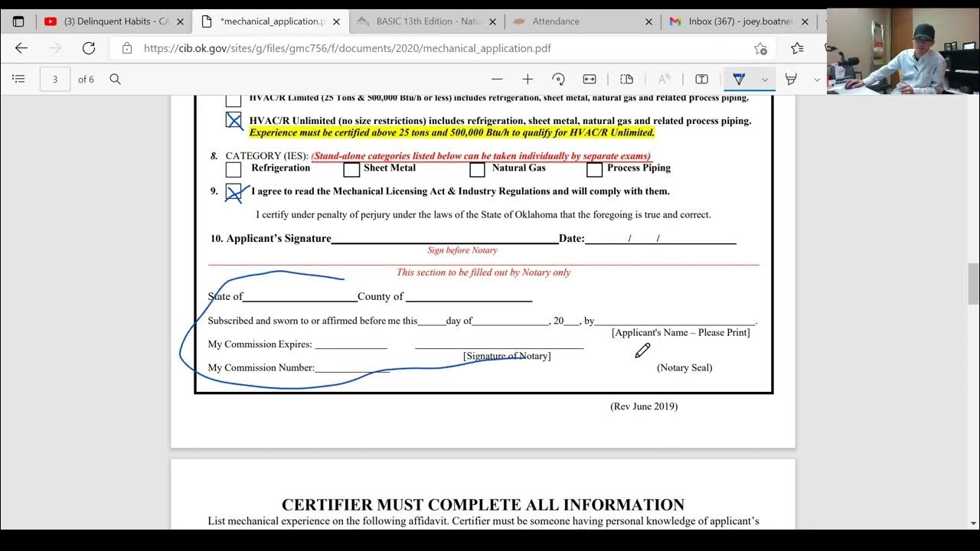The height and width of the screenshot is (551, 980).
Task: Open the tab actions menu icon
Action: click(18, 21)
